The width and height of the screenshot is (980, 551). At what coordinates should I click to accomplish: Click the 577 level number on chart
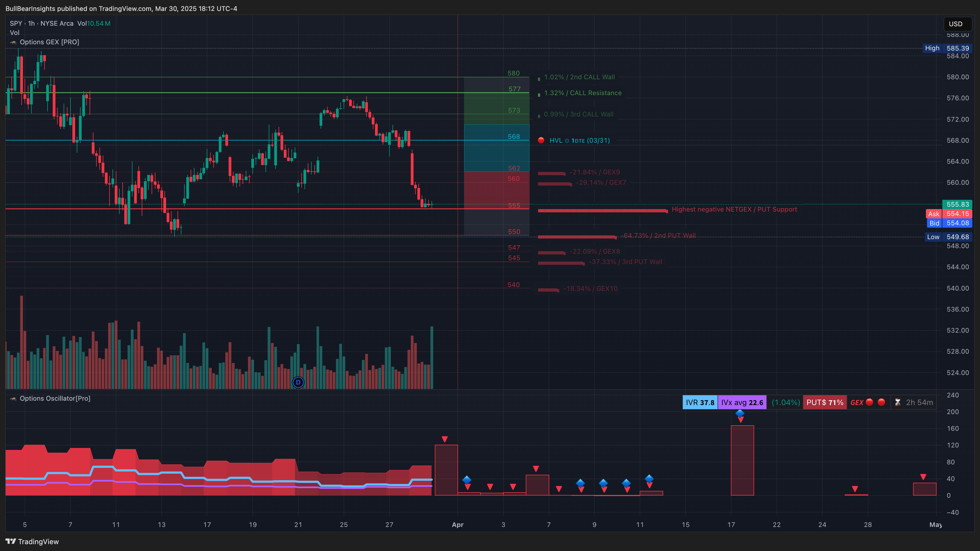pos(514,89)
